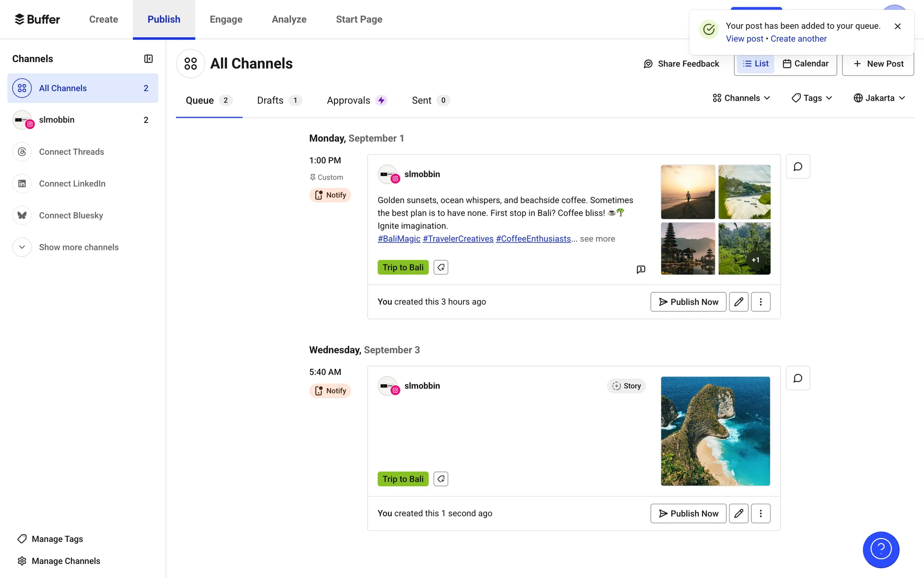Click the Story badge on the Wednesday post
The image size is (924, 578).
click(626, 386)
